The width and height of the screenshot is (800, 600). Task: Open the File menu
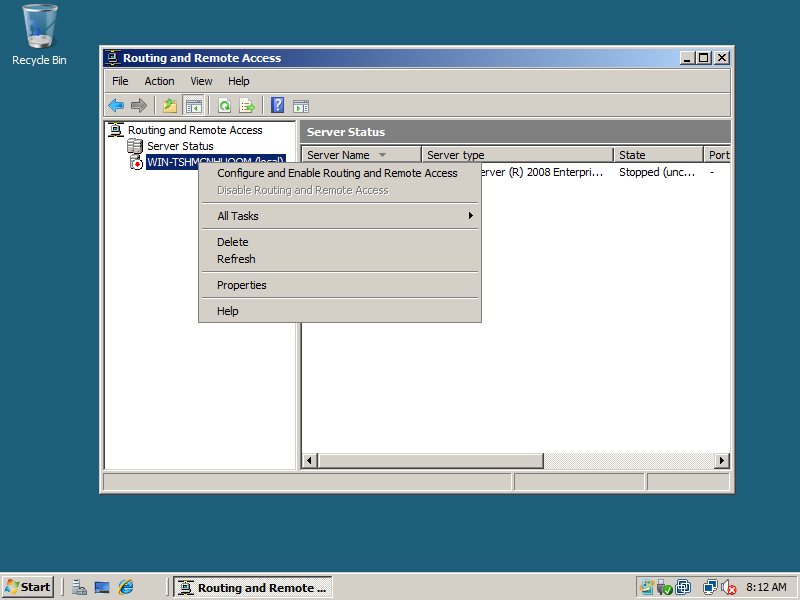(x=120, y=81)
